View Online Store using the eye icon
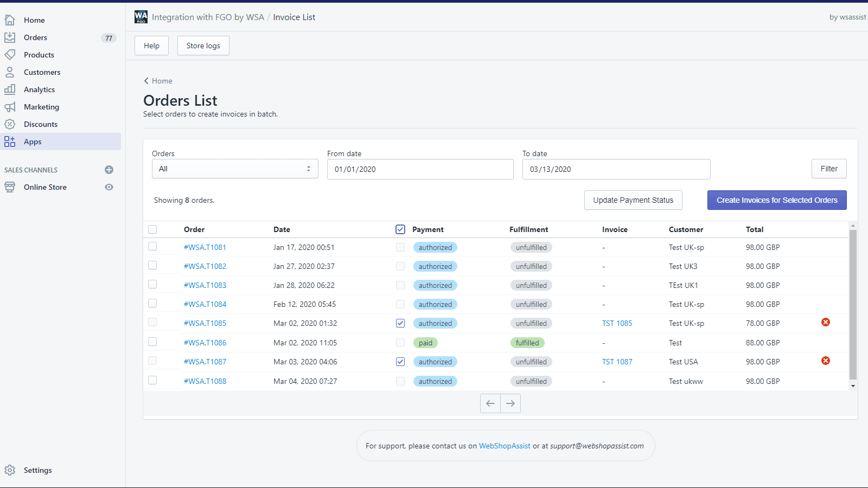The height and width of the screenshot is (488, 868). coord(109,187)
